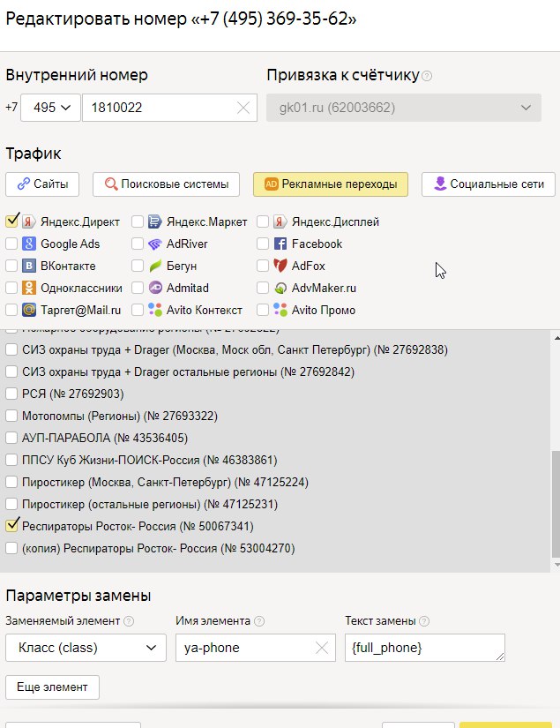Click the Target@Mail.ru logo icon
The height and width of the screenshot is (728, 560).
point(29,310)
